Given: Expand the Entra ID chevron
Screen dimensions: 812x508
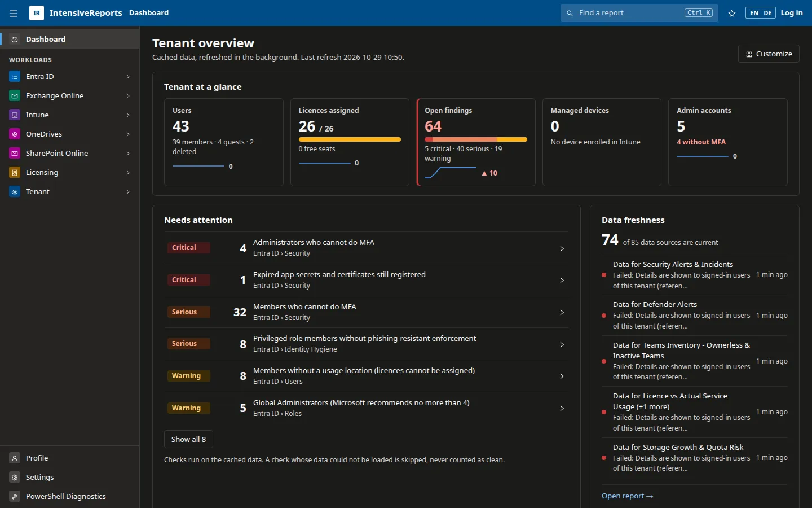Looking at the screenshot, I should point(128,77).
